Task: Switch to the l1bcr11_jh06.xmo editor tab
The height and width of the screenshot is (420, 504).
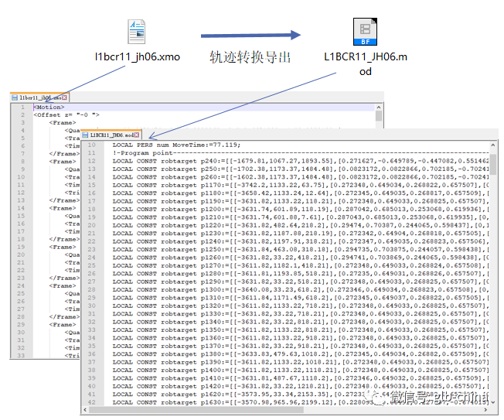Action: click(x=40, y=97)
